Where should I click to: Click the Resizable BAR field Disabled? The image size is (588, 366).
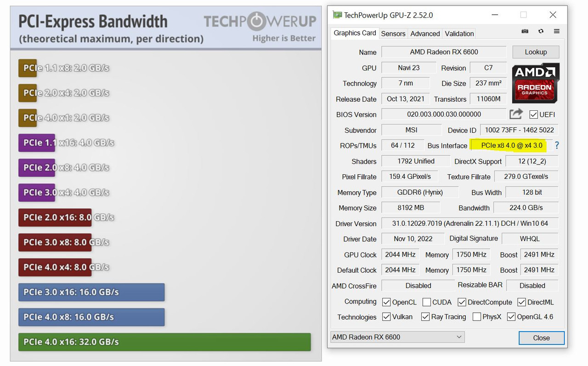pos(532,286)
